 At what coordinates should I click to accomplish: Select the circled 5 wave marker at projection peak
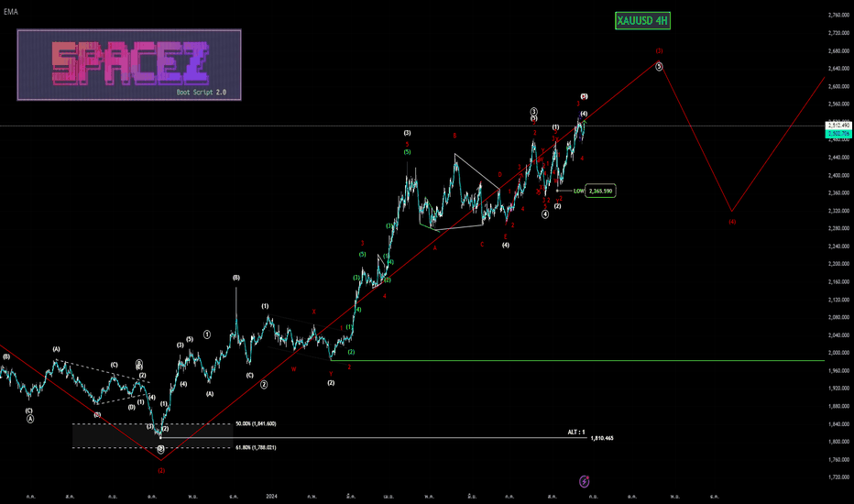pos(659,67)
